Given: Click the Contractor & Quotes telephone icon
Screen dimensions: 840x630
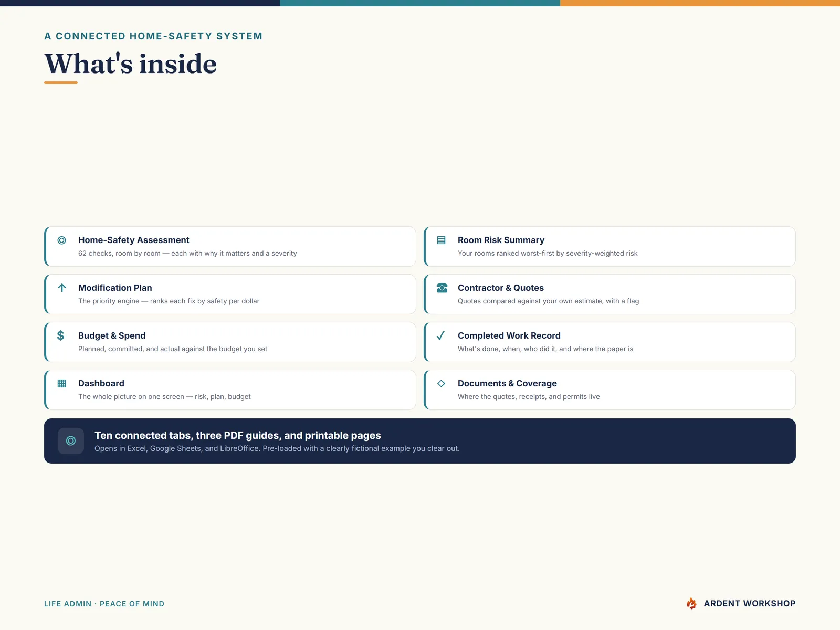Looking at the screenshot, I should 442,288.
